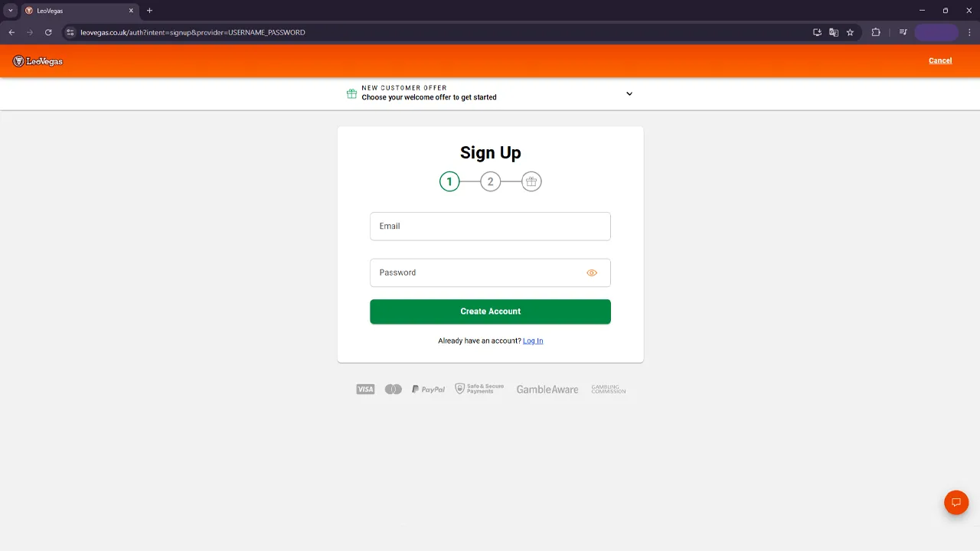Open the live chat support bubble
Image resolution: width=980 pixels, height=551 pixels.
pyautogui.click(x=956, y=503)
